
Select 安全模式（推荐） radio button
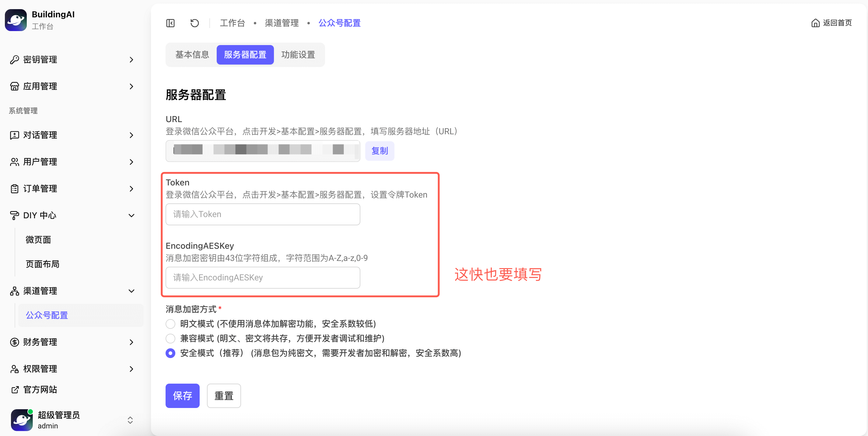point(170,353)
